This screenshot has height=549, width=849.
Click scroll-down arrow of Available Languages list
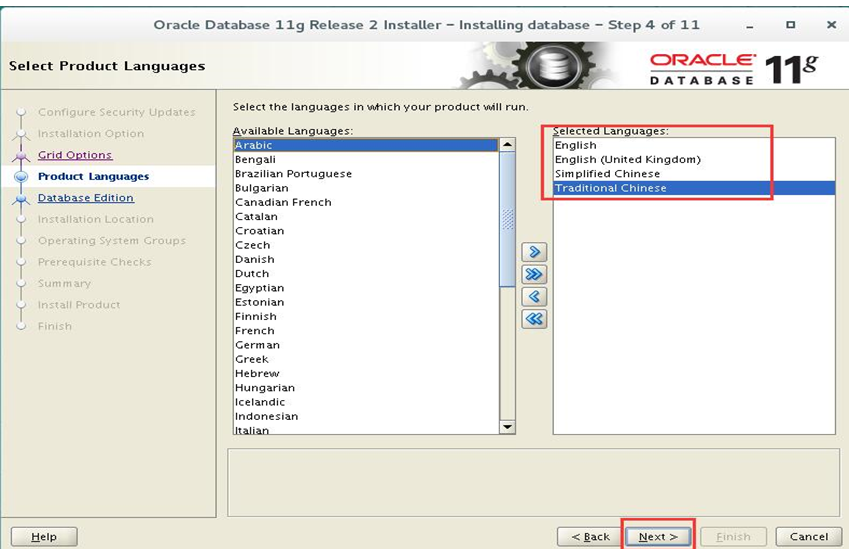[507, 427]
